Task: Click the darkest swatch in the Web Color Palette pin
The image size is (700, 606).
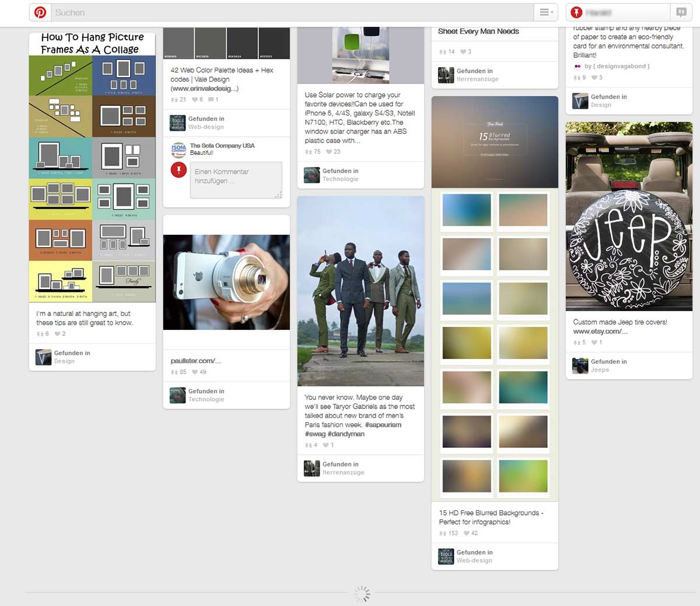Action: [x=274, y=43]
